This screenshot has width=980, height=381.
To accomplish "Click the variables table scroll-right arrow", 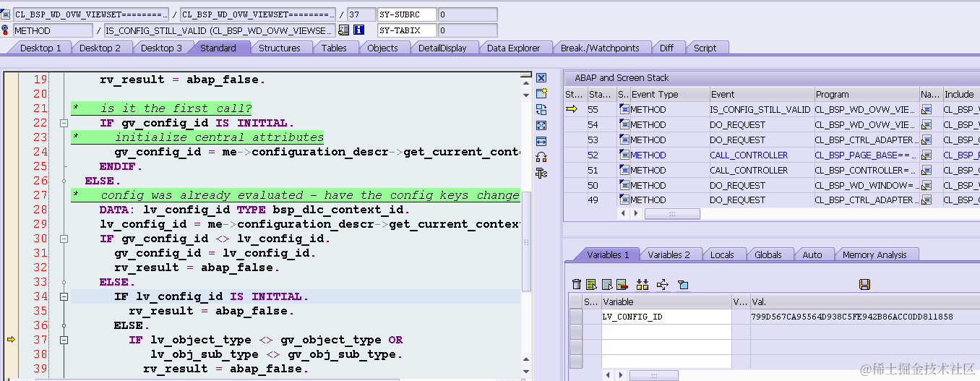I will click(x=621, y=375).
